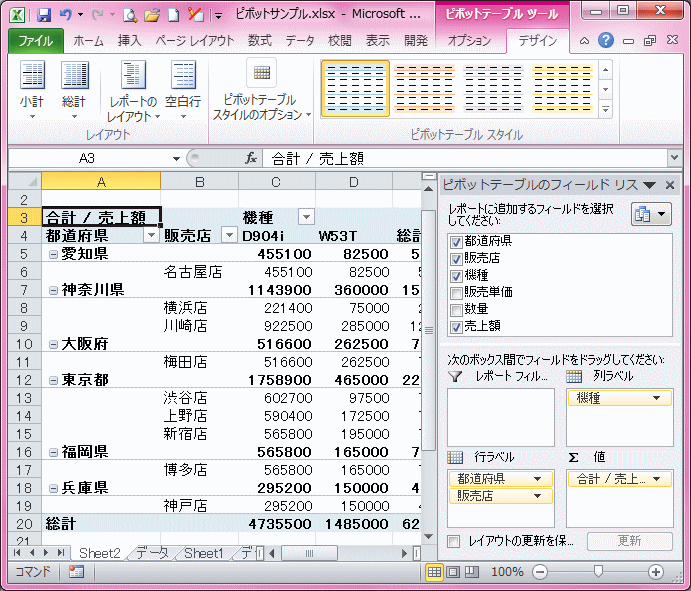Image resolution: width=691 pixels, height=591 pixels.
Task: Open 機種 field dropdown in column labels area
Action: pyautogui.click(x=657, y=398)
